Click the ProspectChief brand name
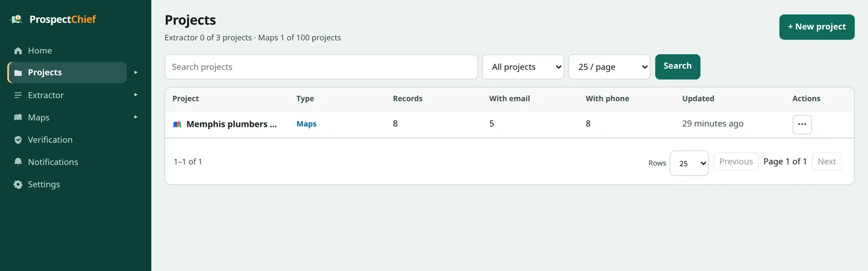This screenshot has width=868, height=271. [62, 20]
